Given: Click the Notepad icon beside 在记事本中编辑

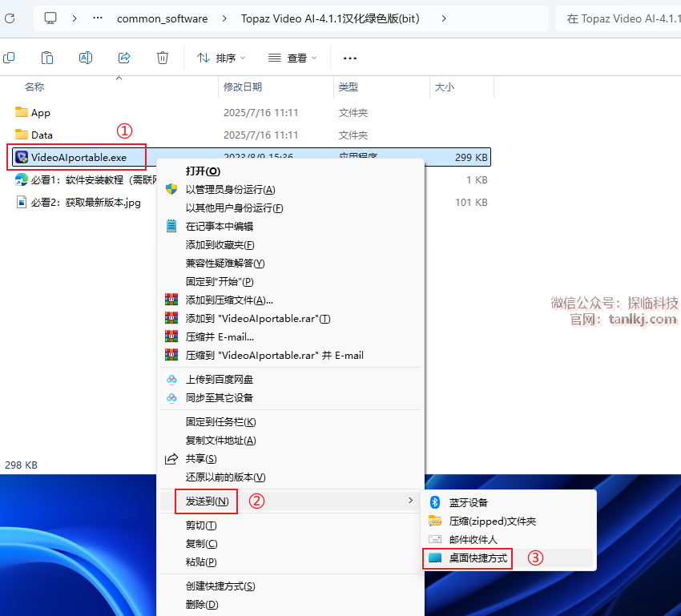Looking at the screenshot, I should tap(171, 226).
